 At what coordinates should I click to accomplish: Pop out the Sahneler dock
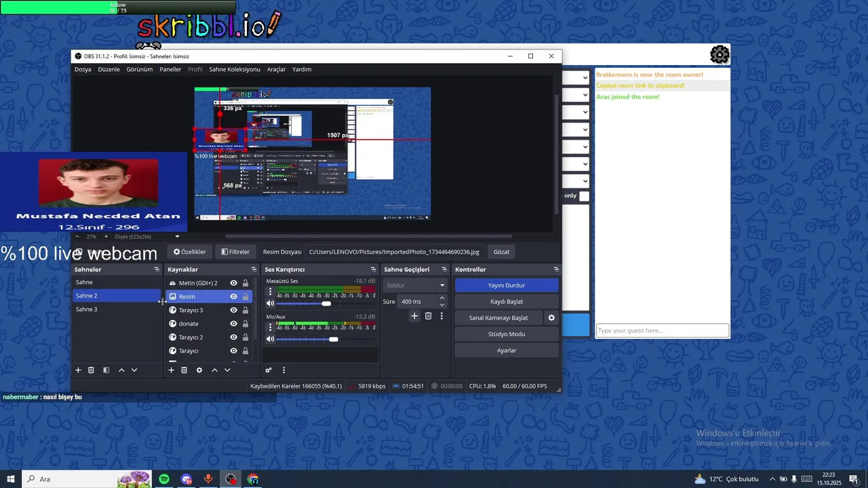click(157, 270)
